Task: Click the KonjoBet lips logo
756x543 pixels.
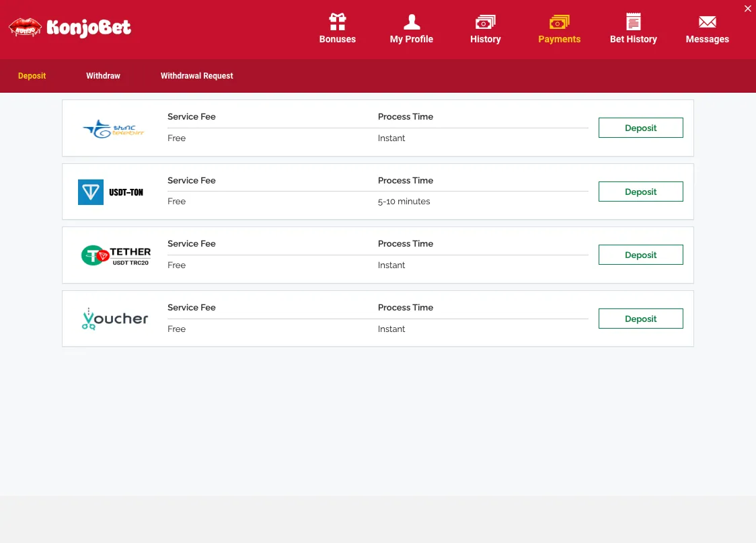Action: coord(25,27)
